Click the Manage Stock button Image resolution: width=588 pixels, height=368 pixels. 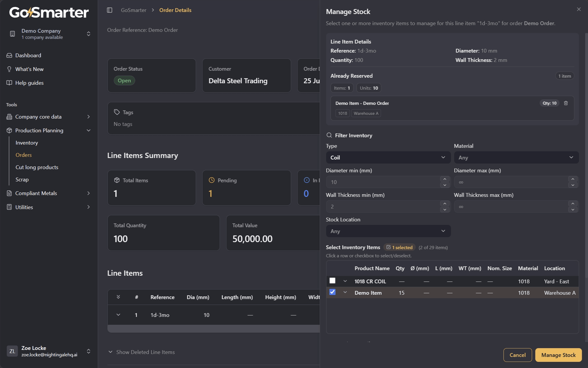point(558,355)
